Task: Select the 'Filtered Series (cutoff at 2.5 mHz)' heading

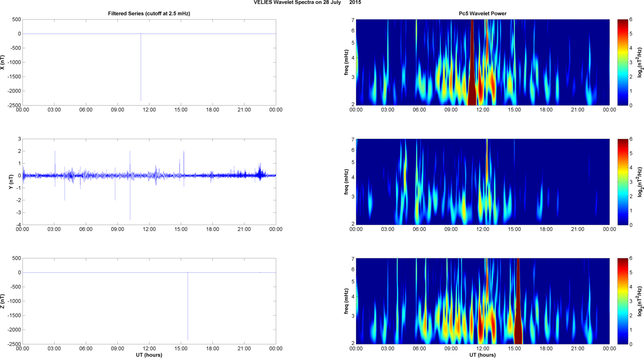Action: pyautogui.click(x=149, y=13)
